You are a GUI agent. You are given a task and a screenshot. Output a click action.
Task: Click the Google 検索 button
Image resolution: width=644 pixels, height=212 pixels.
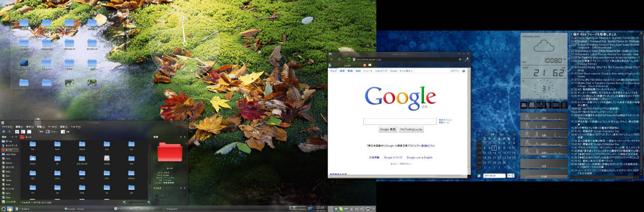point(388,129)
